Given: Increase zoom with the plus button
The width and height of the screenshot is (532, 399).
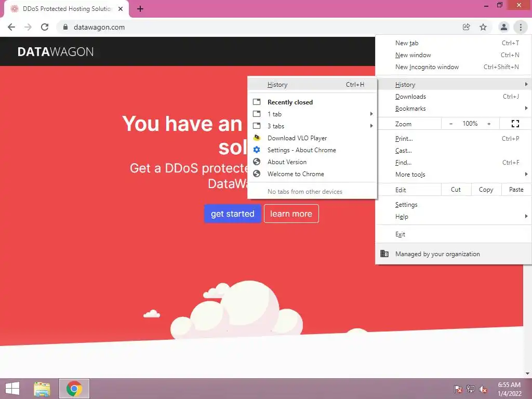Looking at the screenshot, I should click(489, 124).
